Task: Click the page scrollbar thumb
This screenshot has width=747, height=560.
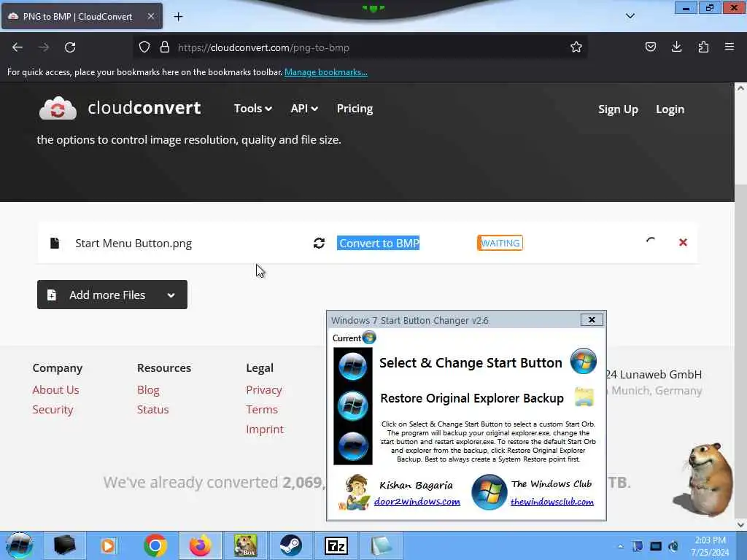Action: pyautogui.click(x=740, y=351)
